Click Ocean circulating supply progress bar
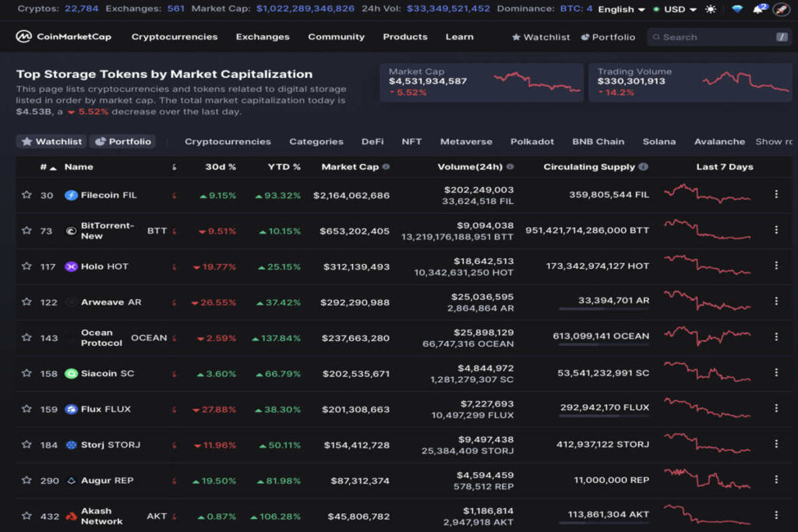798x532 pixels. (604, 344)
